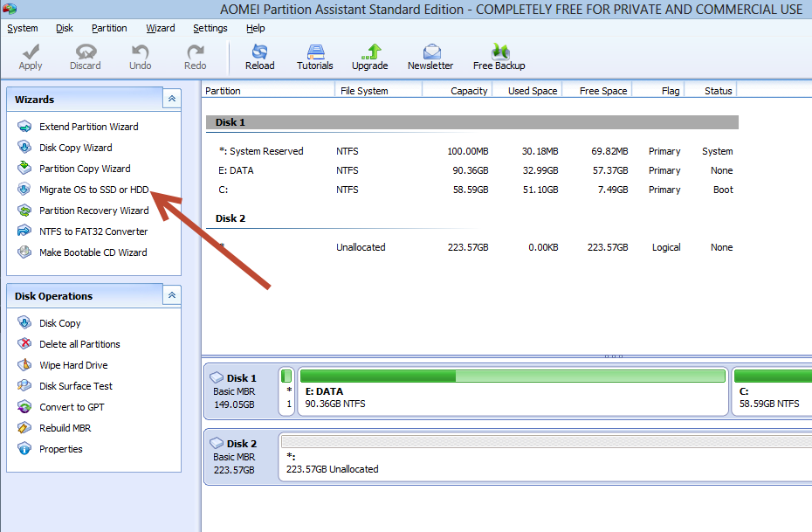Image resolution: width=812 pixels, height=532 pixels.
Task: Sort by the Capacity column header
Action: tap(469, 91)
